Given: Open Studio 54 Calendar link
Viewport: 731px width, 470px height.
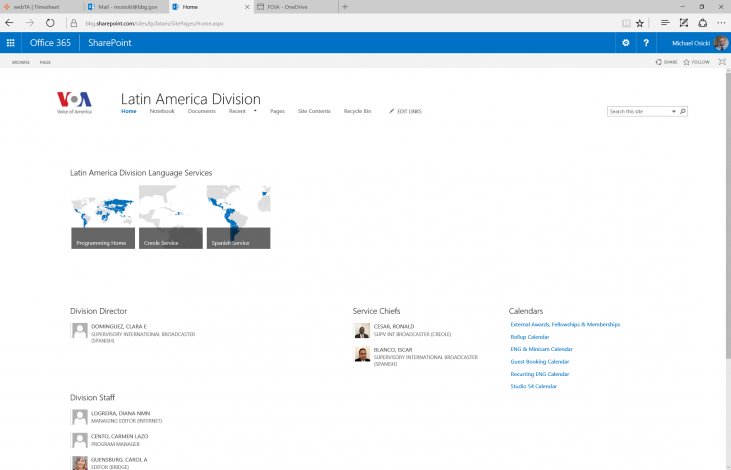Looking at the screenshot, I should [533, 387].
